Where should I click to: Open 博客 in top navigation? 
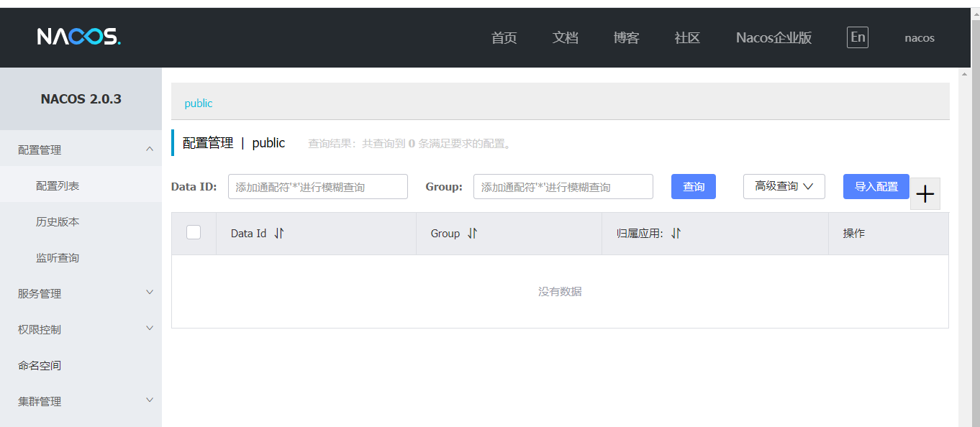click(x=627, y=38)
